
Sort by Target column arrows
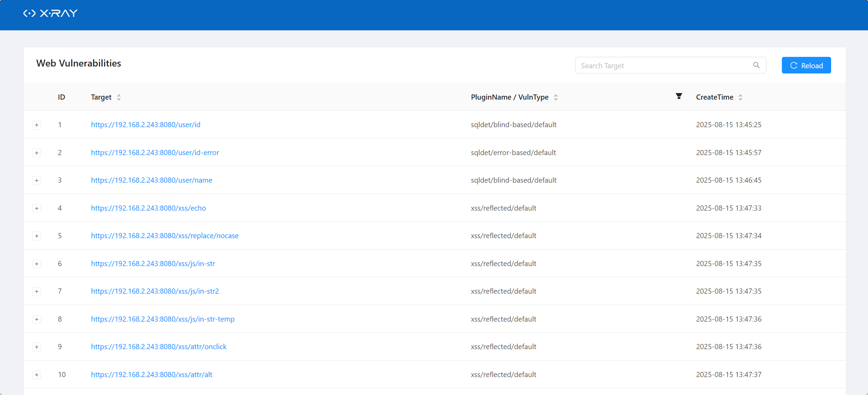pyautogui.click(x=119, y=98)
